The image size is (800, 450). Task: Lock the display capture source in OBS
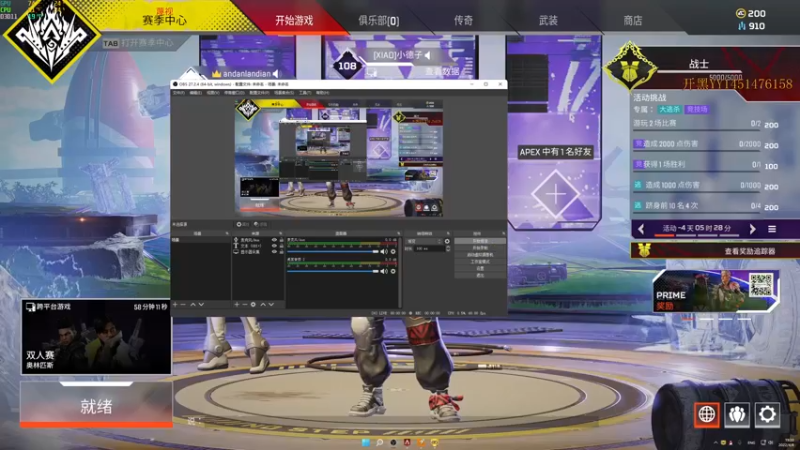[282, 252]
